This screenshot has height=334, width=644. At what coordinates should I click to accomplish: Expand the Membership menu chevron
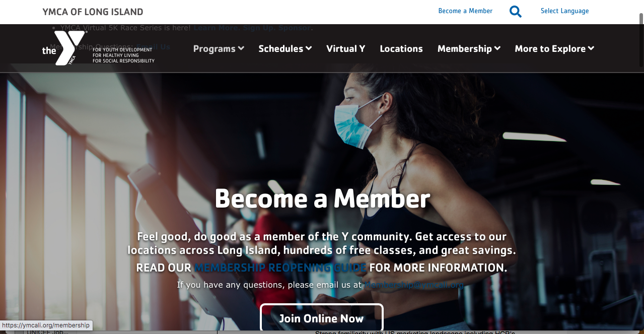(x=497, y=48)
